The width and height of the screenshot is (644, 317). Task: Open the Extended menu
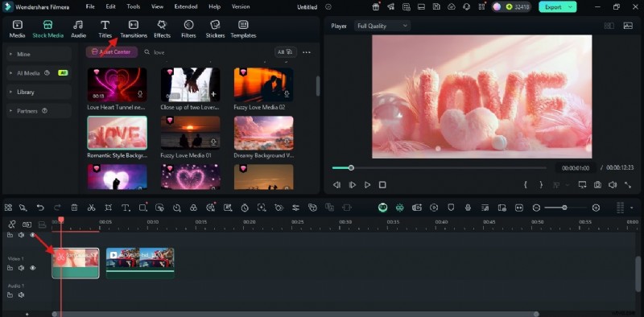pyautogui.click(x=186, y=6)
